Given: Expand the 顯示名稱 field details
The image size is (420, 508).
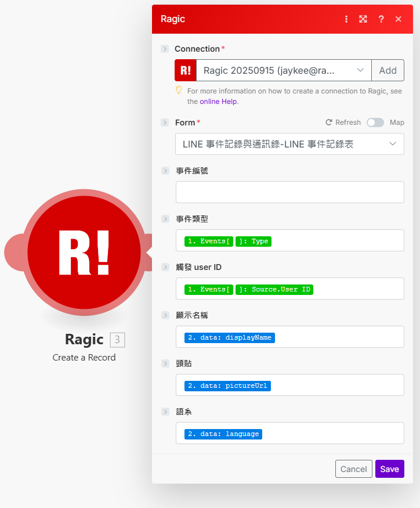Looking at the screenshot, I should [x=165, y=316].
